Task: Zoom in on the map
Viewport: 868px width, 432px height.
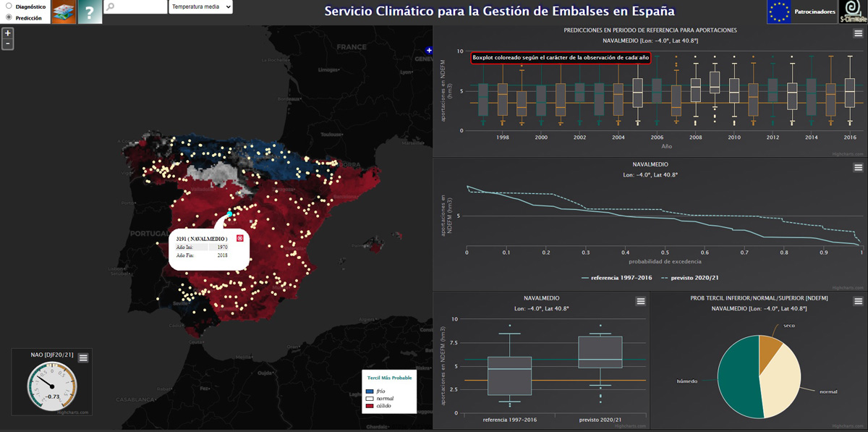Action: coord(8,33)
